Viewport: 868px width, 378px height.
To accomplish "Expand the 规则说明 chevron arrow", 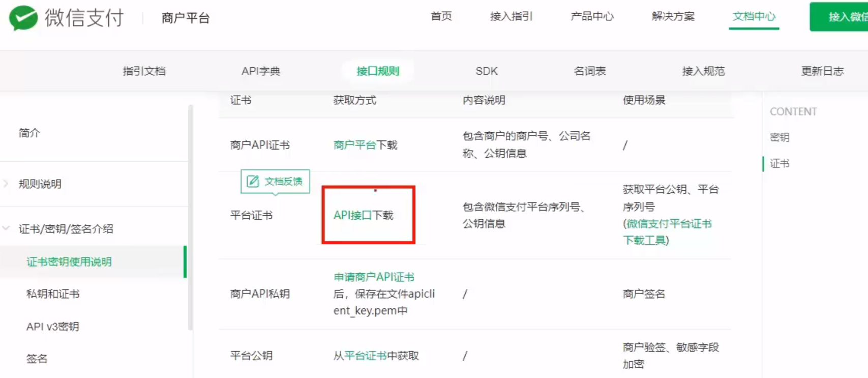I will point(6,184).
